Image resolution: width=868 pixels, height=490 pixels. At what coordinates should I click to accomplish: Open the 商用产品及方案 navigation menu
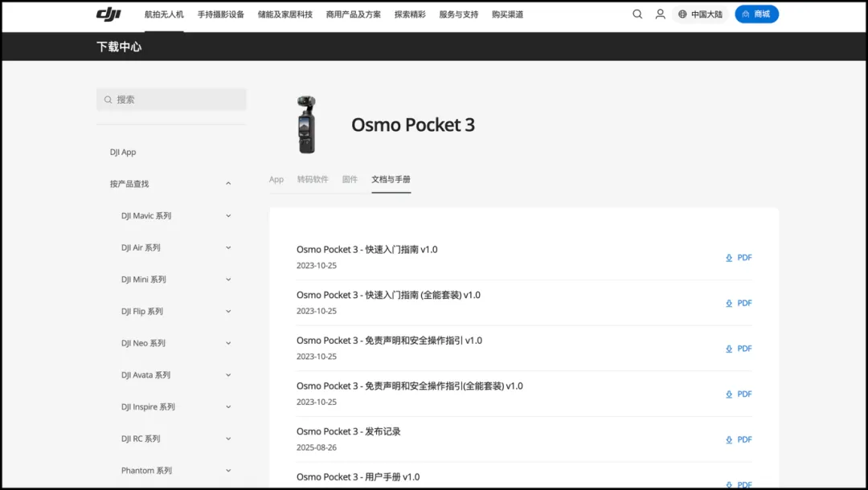click(353, 14)
